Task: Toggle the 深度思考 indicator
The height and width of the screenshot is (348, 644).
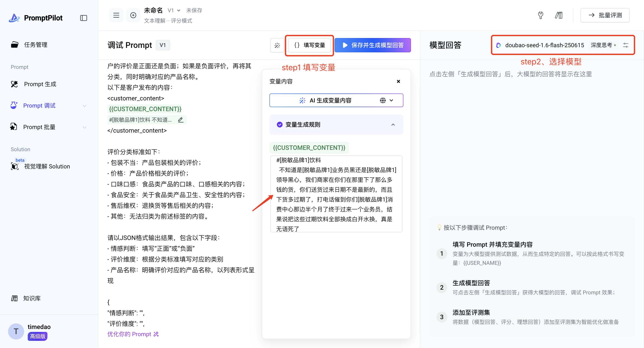Action: pyautogui.click(x=603, y=45)
